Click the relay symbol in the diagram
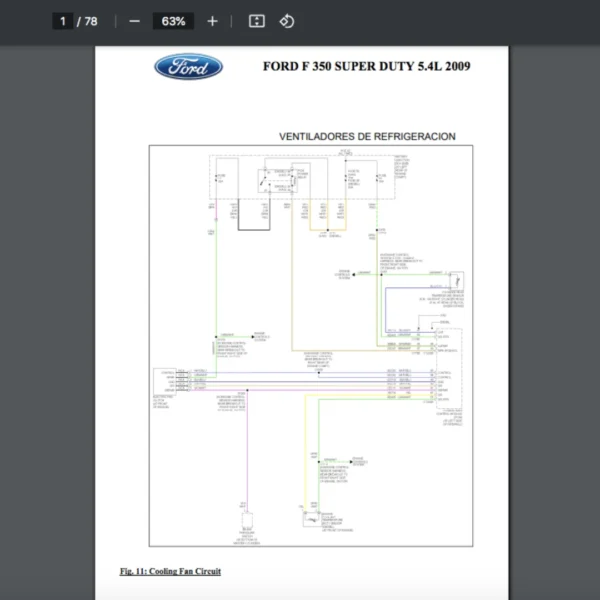This screenshot has width=600, height=600. pyautogui.click(x=270, y=181)
